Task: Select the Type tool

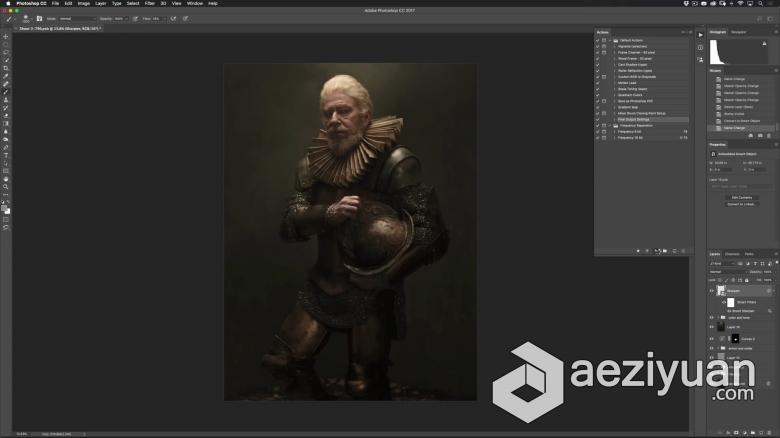Action: [5, 156]
